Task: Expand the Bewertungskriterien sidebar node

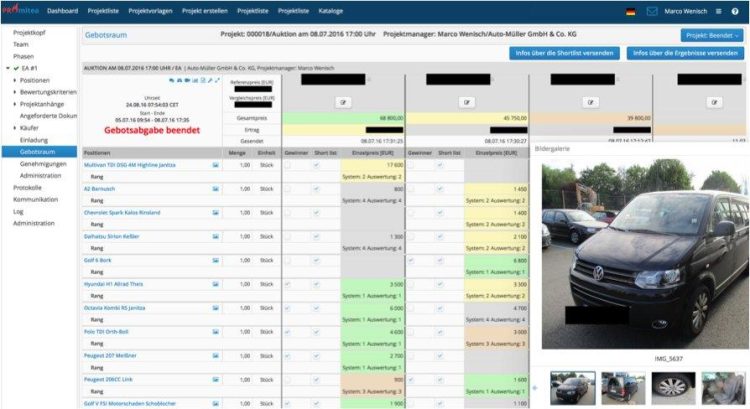Action: (15, 92)
